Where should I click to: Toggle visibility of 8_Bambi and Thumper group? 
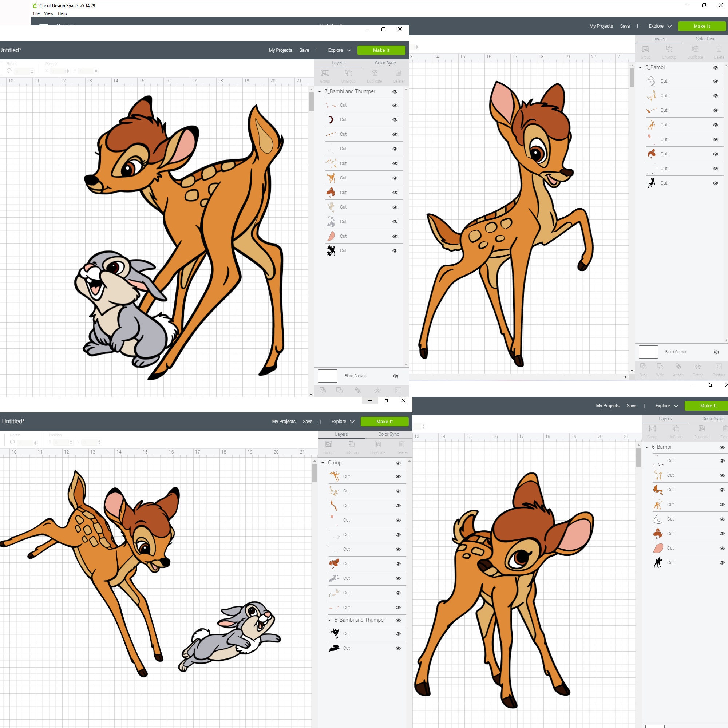pyautogui.click(x=398, y=620)
